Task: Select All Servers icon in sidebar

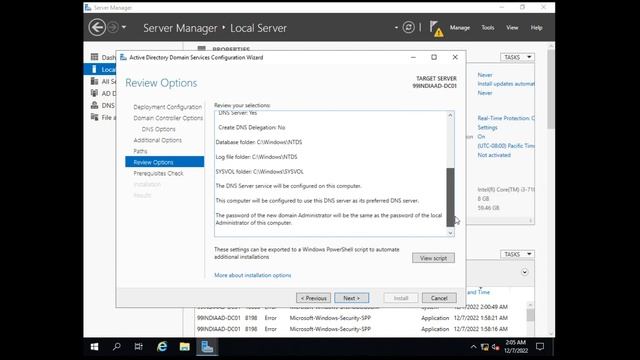Action: point(95,81)
